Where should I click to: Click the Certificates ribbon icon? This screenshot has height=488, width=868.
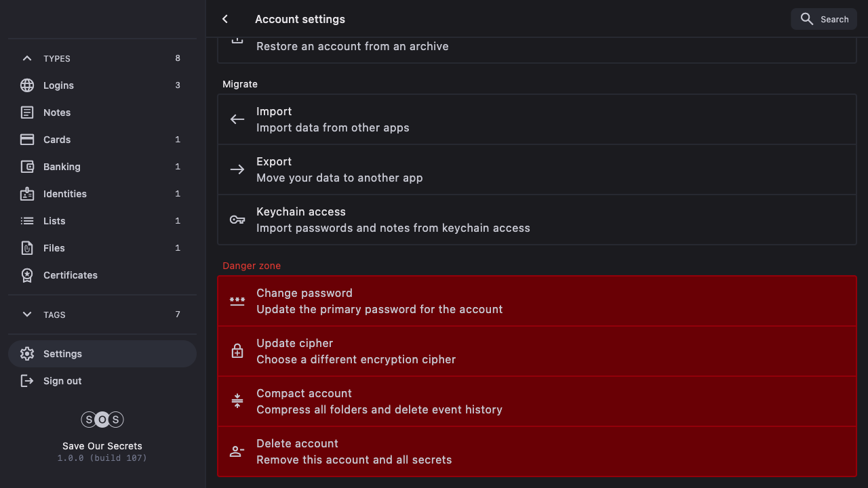click(x=27, y=275)
